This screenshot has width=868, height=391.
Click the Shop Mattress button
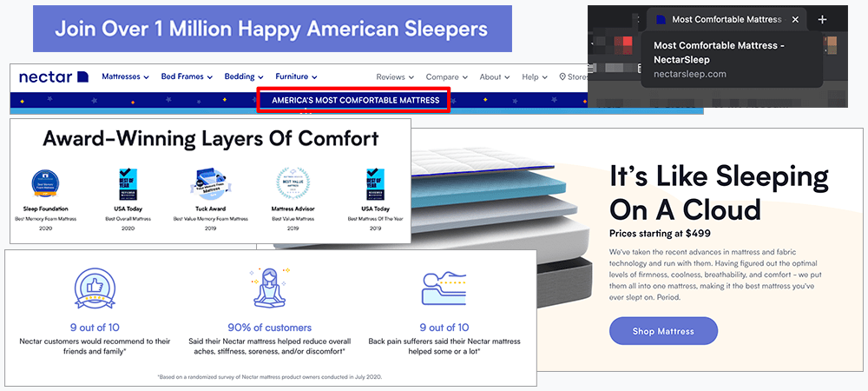click(x=663, y=331)
